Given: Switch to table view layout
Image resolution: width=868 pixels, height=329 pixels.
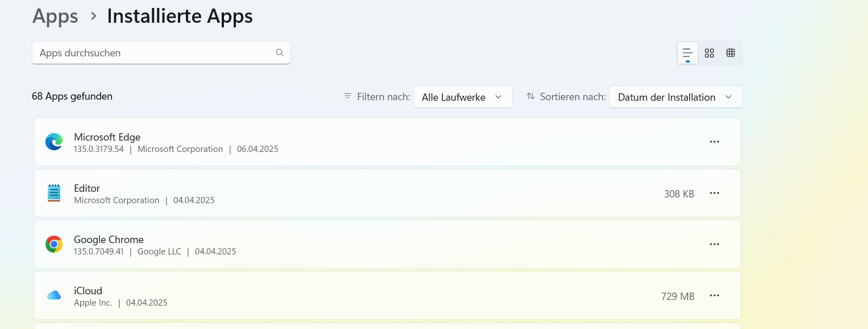Looking at the screenshot, I should pyautogui.click(x=731, y=53).
